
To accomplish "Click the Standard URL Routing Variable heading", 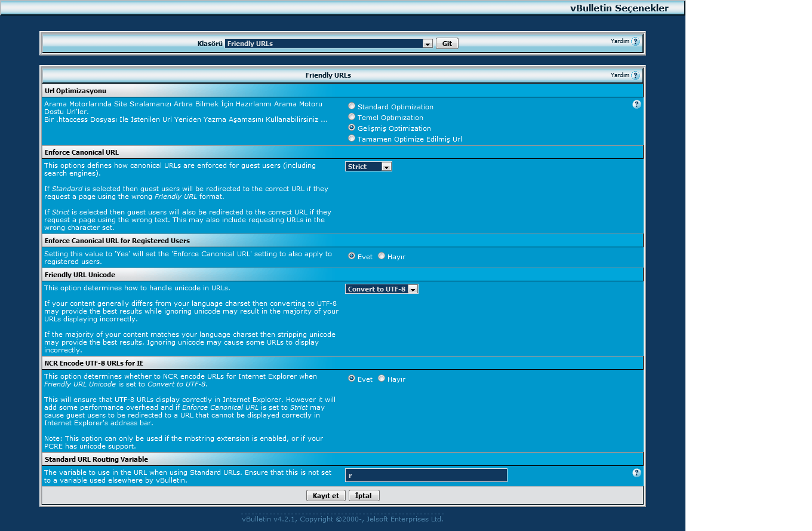I will click(x=96, y=459).
